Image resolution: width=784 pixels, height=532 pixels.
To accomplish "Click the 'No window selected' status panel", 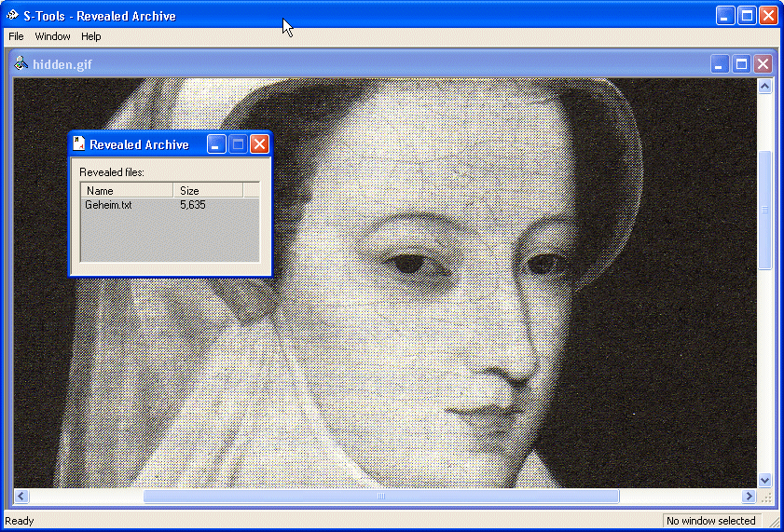I will (711, 521).
